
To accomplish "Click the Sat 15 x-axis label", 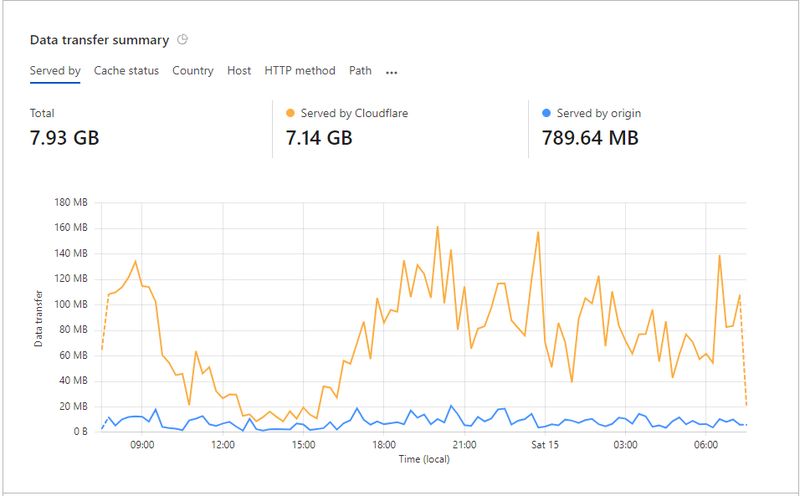I will pyautogui.click(x=545, y=444).
